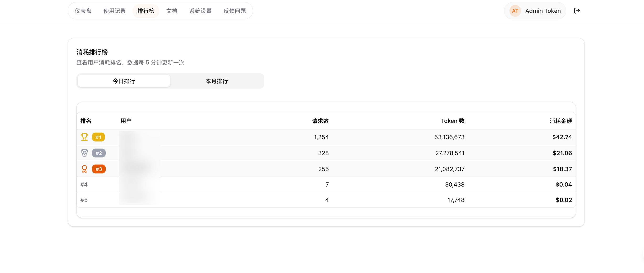Select the 今日排行 toggle option

pyautogui.click(x=124, y=81)
